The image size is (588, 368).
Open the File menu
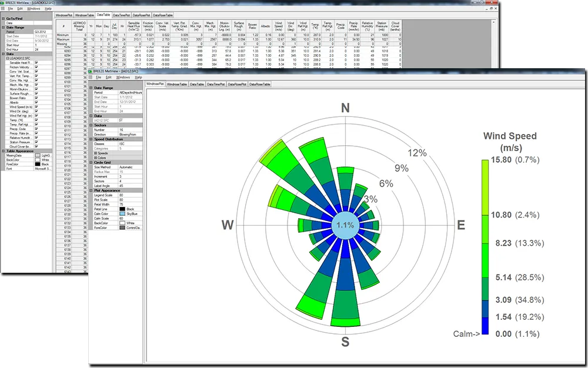pyautogui.click(x=98, y=77)
